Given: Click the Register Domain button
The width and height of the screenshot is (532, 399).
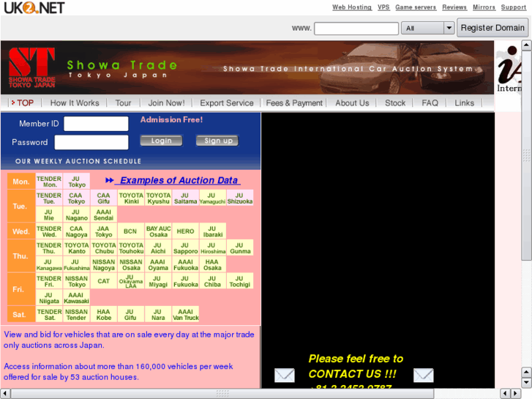Looking at the screenshot, I should click(x=492, y=28).
